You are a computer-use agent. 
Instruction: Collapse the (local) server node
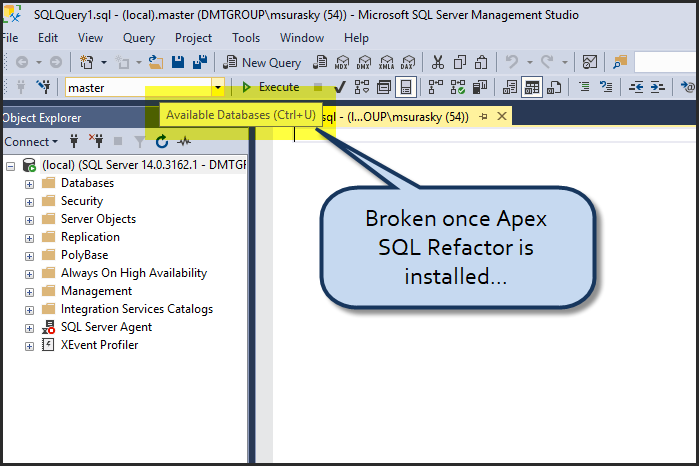11,166
